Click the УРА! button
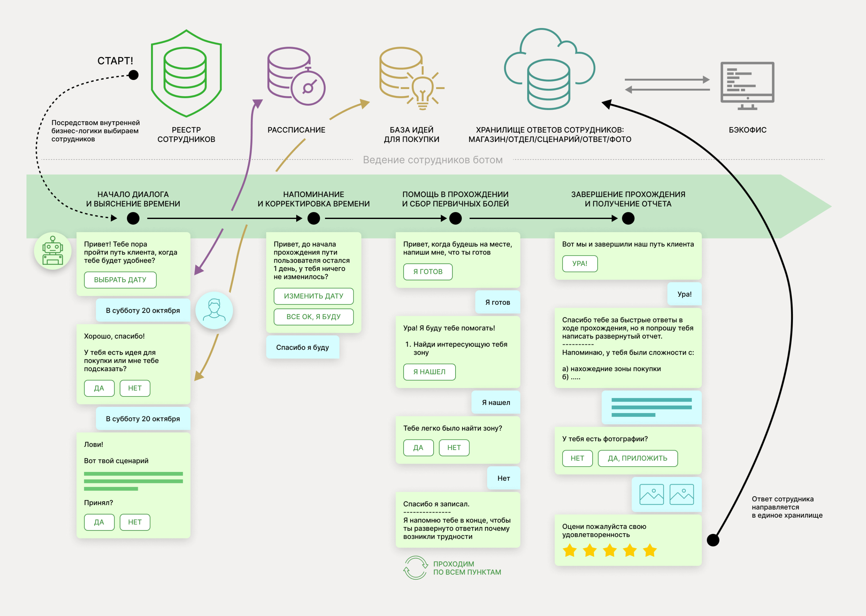This screenshot has height=616, width=866. pos(580,263)
